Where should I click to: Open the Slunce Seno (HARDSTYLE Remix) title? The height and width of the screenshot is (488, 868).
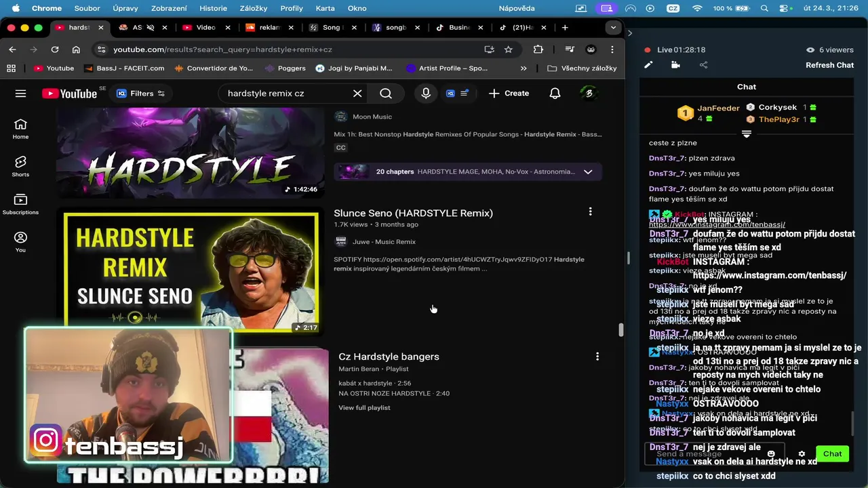pos(413,213)
